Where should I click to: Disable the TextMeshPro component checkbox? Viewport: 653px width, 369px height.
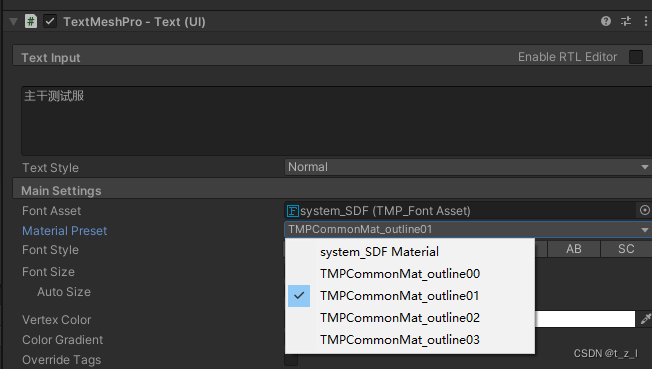(50, 21)
